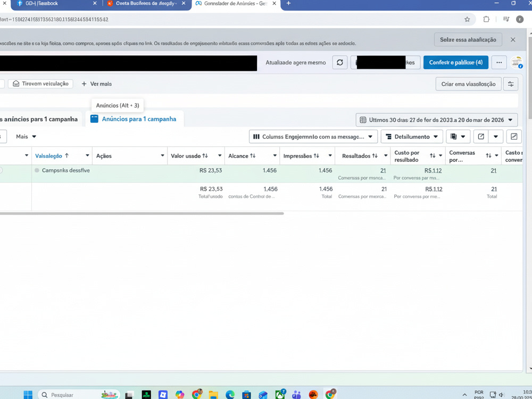532x399 pixels.
Task: Click the refresh icon beside Atualizade agera mesmo
Action: pos(339,62)
